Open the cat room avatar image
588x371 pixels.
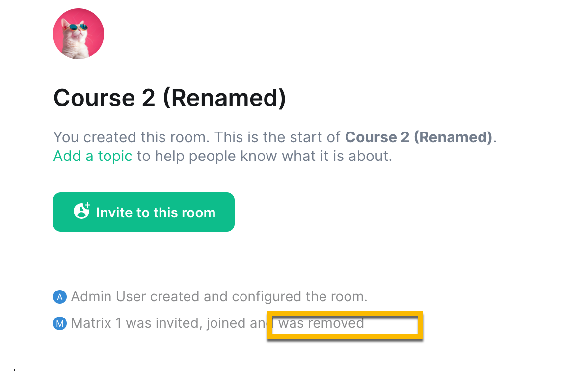(x=79, y=34)
